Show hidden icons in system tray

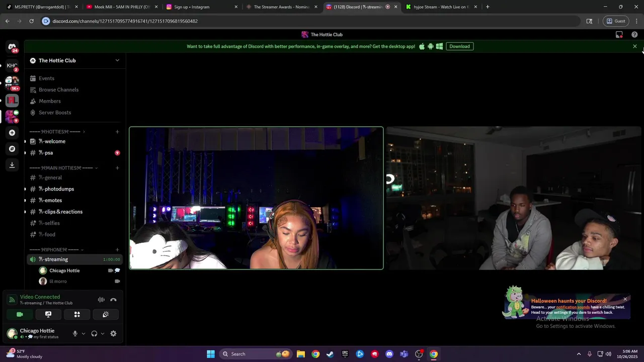tap(579, 354)
